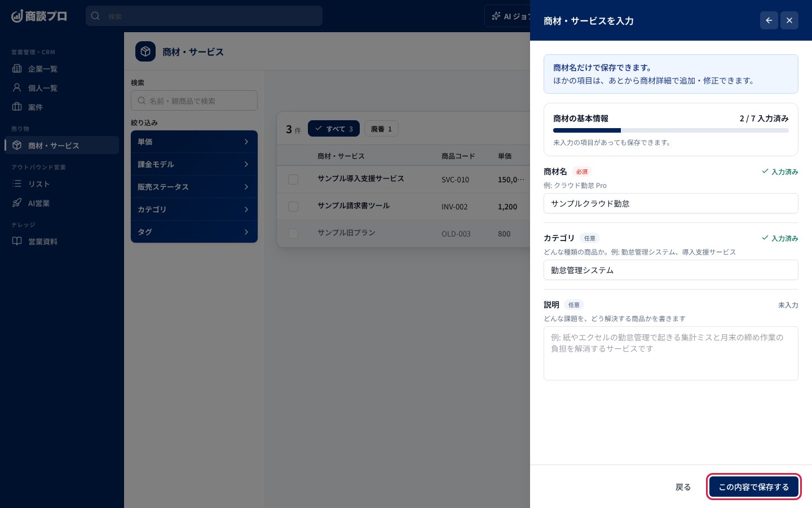The height and width of the screenshot is (508, 812).
Task: Click the この内容で保存する button
Action: tap(754, 487)
